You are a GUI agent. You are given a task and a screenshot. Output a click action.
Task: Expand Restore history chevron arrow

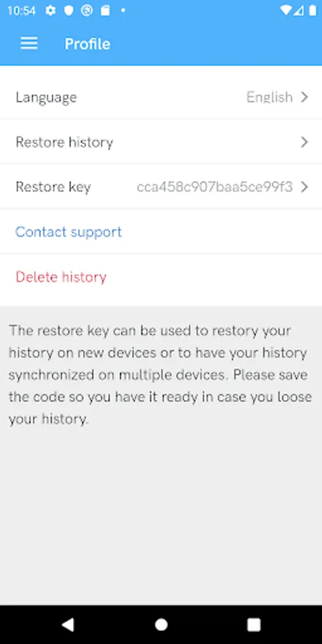point(304,142)
